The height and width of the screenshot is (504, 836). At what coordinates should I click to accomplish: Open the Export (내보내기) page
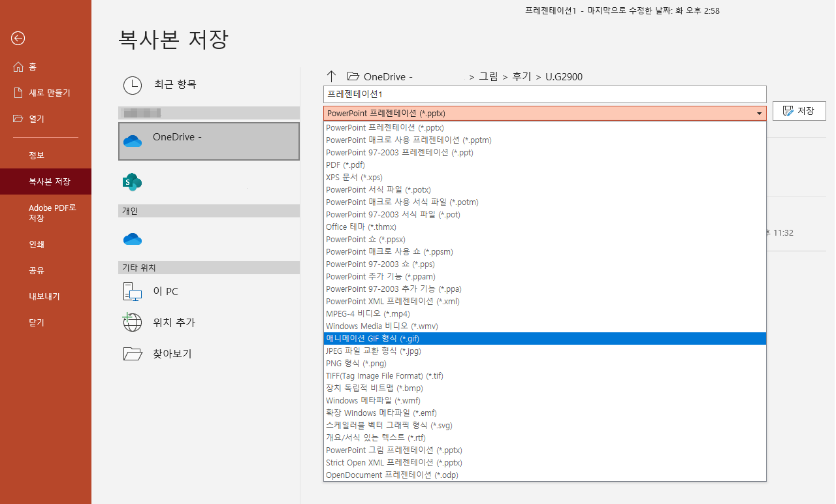(x=46, y=296)
